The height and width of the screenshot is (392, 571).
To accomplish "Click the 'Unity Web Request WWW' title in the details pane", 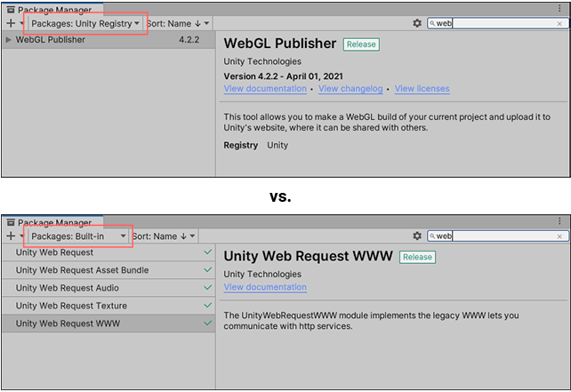I will 308,256.
